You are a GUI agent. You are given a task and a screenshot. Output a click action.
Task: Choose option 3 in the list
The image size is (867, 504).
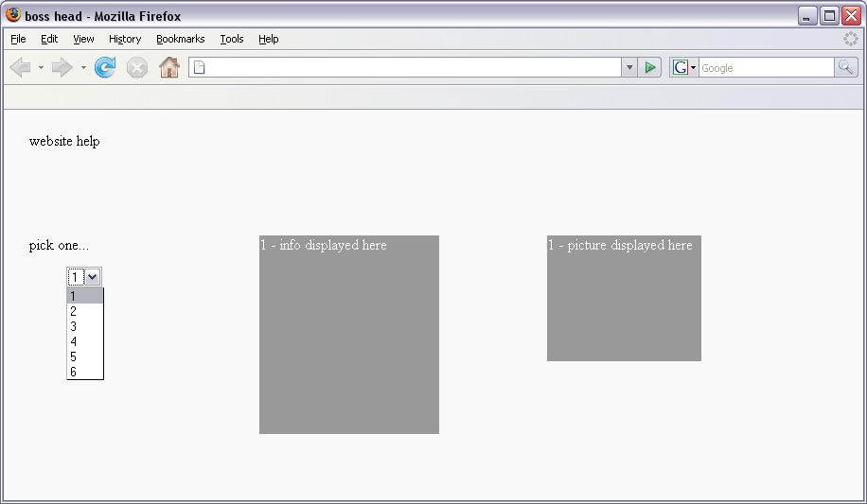pos(84,326)
